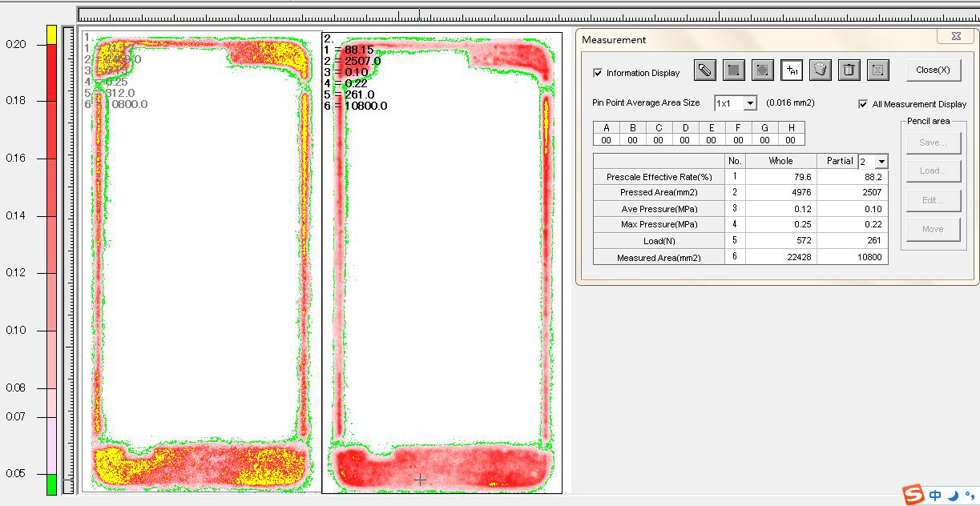Click the 0.10 scale label
The height and width of the screenshot is (506, 980).
click(15, 331)
